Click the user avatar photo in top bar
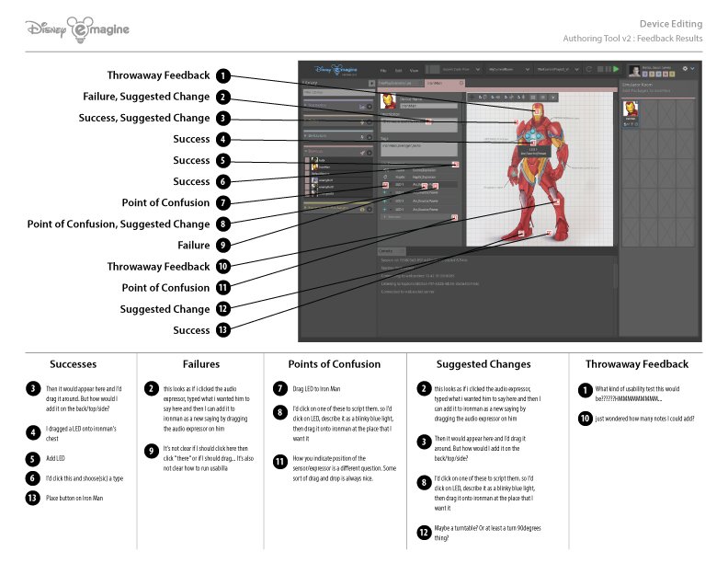The image size is (728, 563). click(x=634, y=71)
